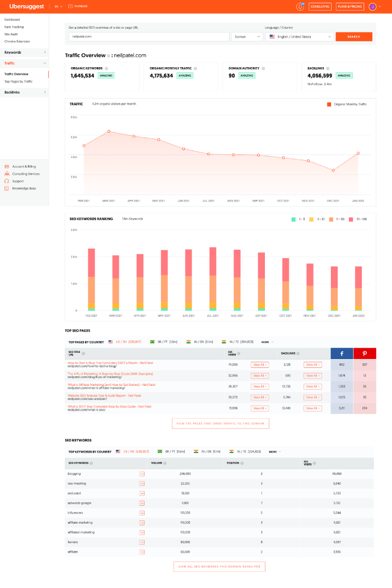The width and height of the screenshot is (392, 588).
Task: Click the JAN 2022 keywords ranking bar
Action: tap(358, 289)
